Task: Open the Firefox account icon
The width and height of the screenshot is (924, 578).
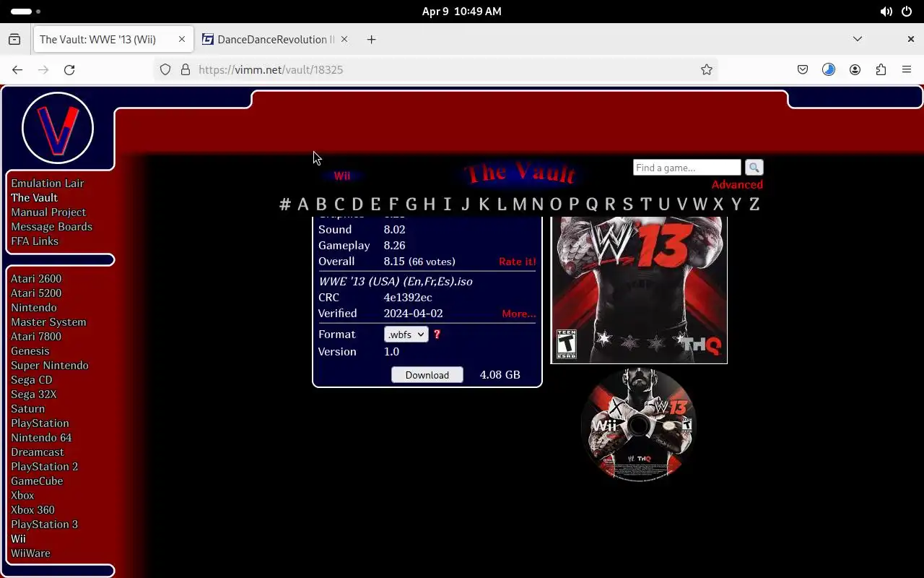Action: coord(855,69)
